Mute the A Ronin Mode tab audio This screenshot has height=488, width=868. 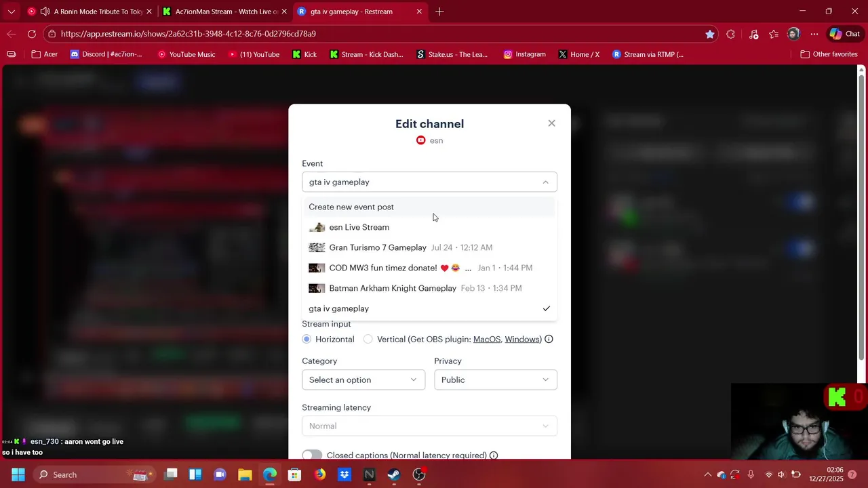pos(45,12)
